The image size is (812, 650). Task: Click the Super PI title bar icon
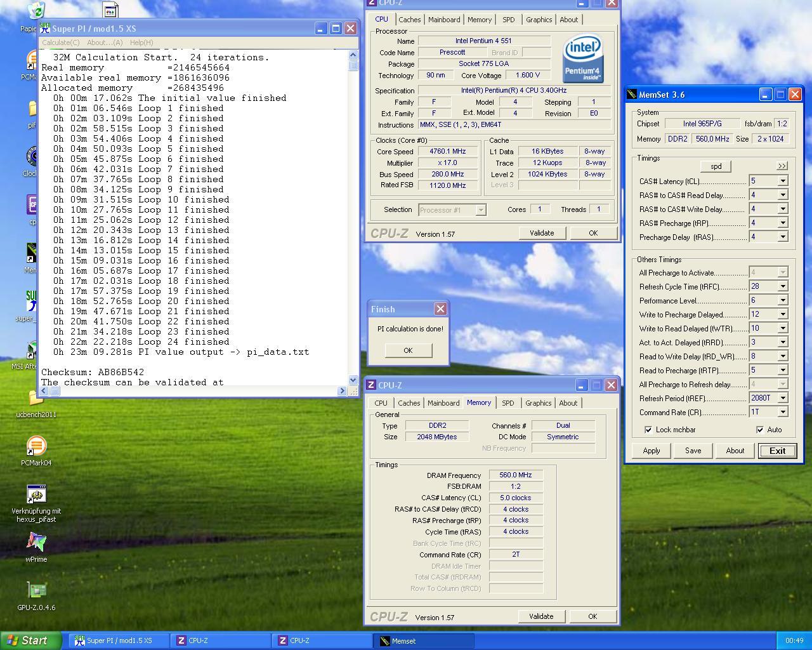(45, 29)
